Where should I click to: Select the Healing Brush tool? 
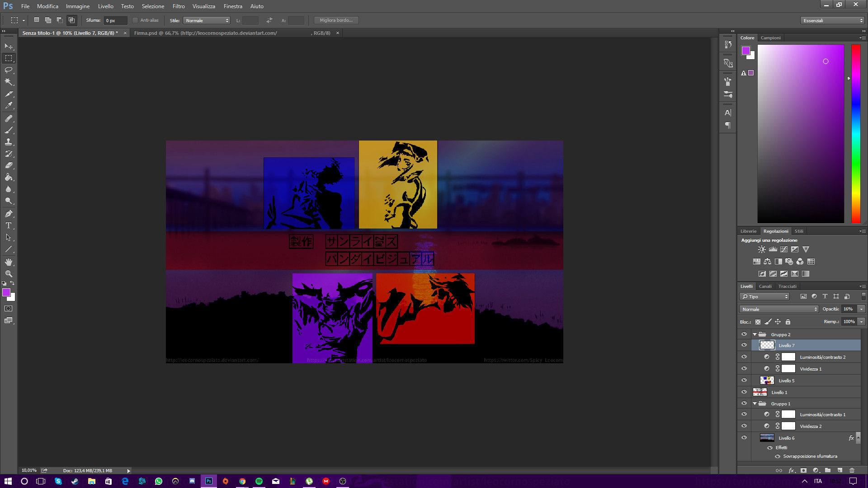[9, 118]
